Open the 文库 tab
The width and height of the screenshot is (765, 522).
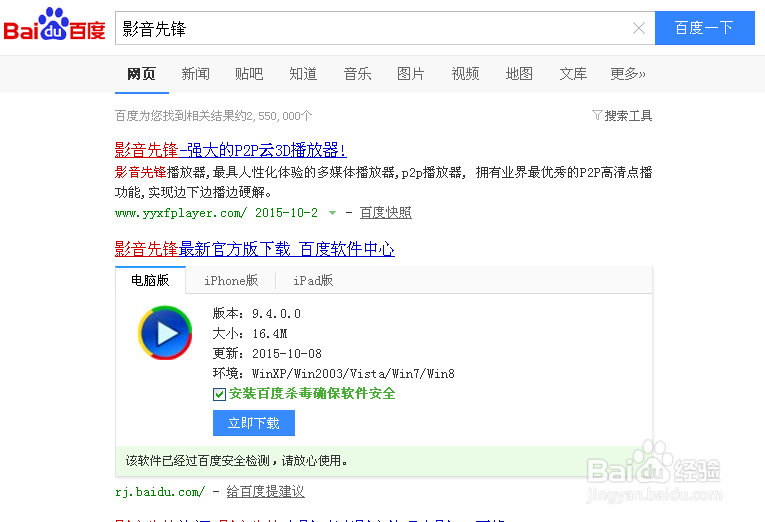pos(573,74)
